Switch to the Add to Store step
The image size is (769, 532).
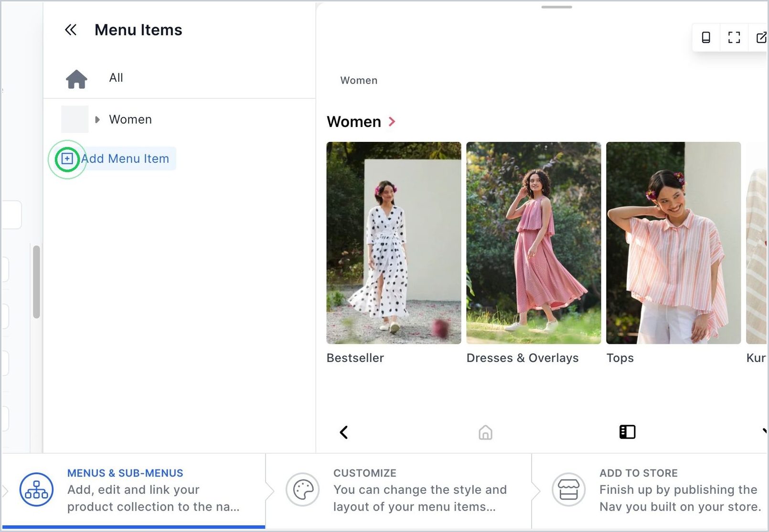[x=650, y=491]
